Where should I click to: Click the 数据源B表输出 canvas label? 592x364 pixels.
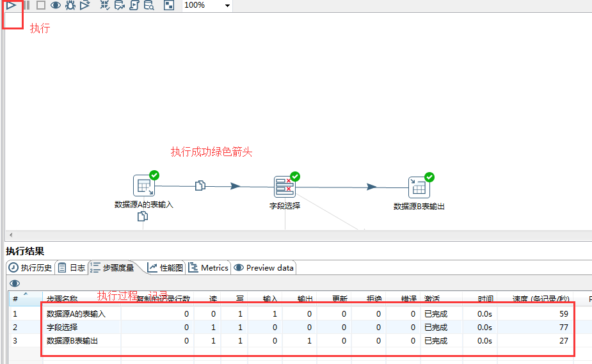click(419, 207)
